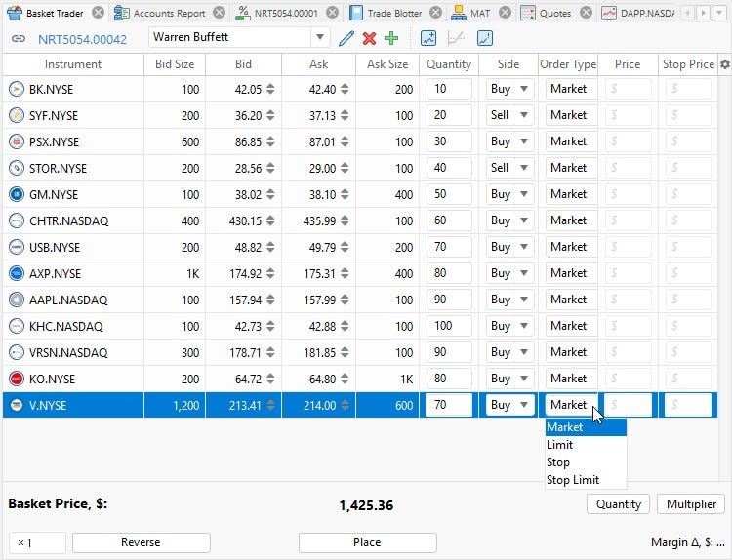Open Order Type dropdown for KO.NYSE
This screenshot has height=560, width=732.
(571, 379)
